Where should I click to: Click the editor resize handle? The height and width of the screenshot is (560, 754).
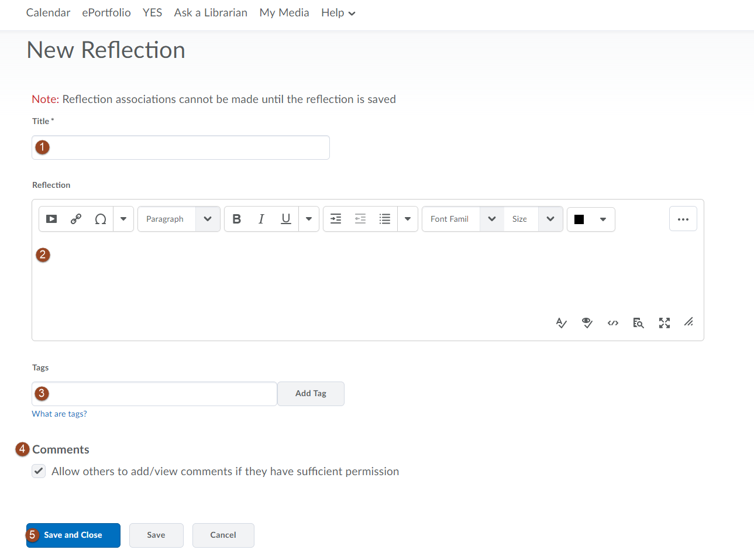click(x=689, y=322)
